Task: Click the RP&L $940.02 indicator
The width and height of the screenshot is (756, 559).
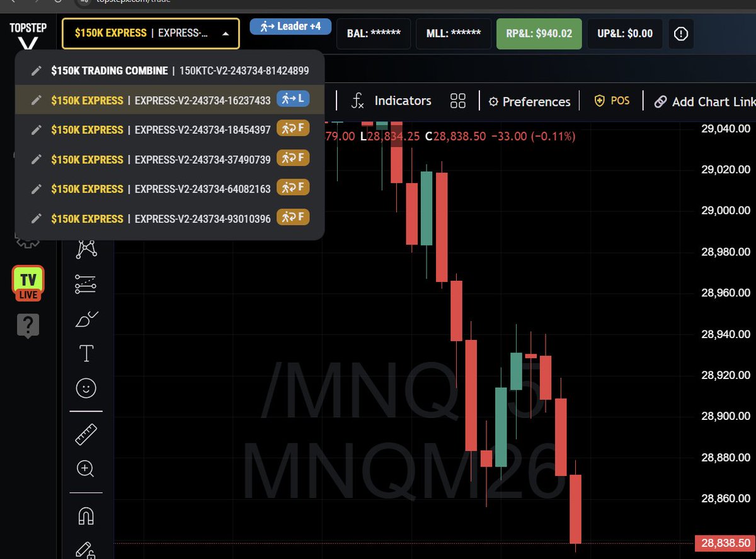Action: click(x=539, y=33)
